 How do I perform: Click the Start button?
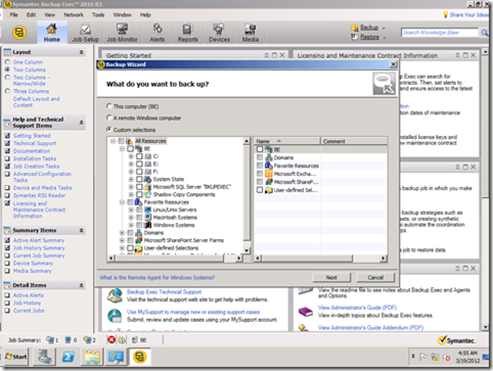click(x=16, y=357)
